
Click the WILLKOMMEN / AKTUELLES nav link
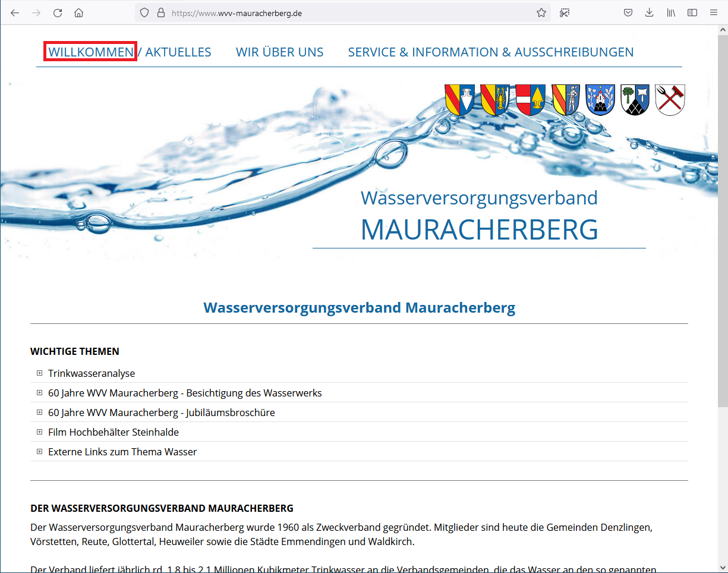click(x=130, y=52)
